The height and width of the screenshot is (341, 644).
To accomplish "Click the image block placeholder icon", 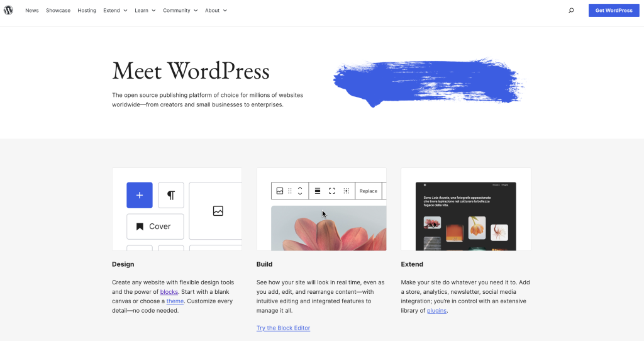I will pos(218,211).
